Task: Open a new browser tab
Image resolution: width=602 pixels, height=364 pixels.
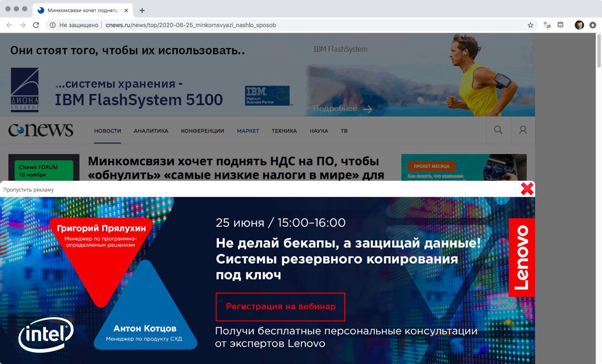Action: pyautogui.click(x=142, y=10)
